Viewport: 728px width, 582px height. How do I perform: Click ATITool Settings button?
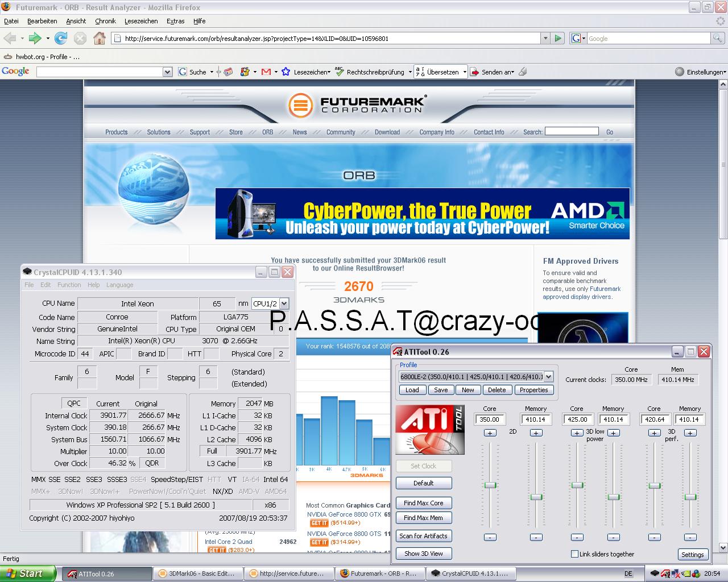click(692, 555)
